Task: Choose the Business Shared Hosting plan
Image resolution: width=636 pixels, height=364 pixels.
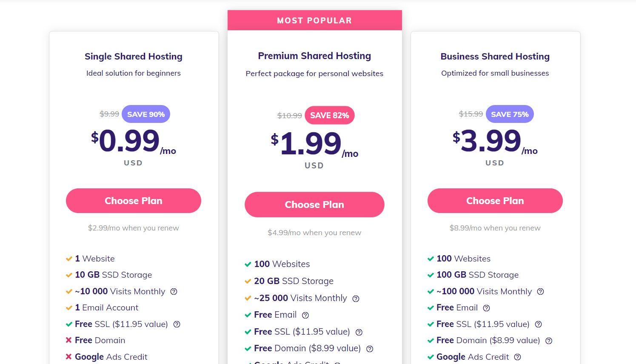Action: point(495,201)
